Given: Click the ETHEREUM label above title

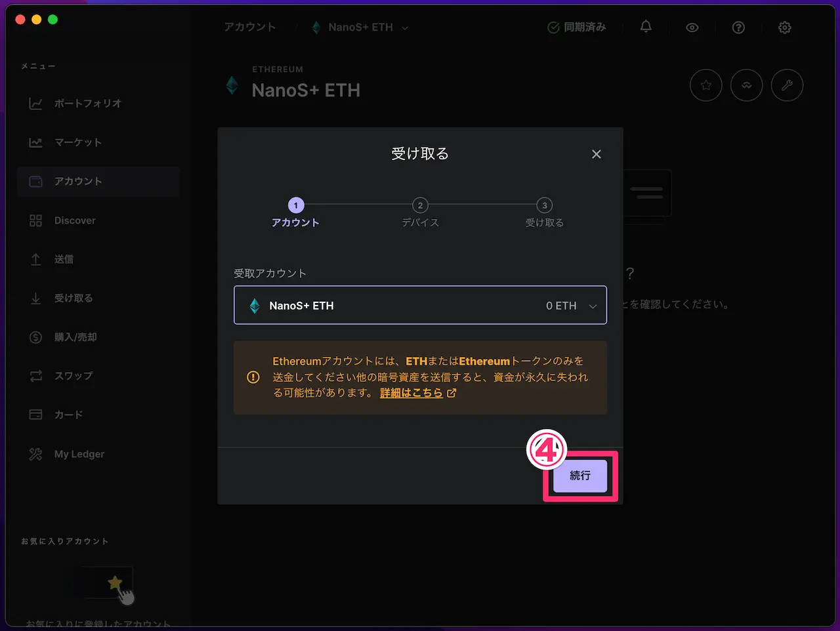Looking at the screenshot, I should (x=278, y=70).
